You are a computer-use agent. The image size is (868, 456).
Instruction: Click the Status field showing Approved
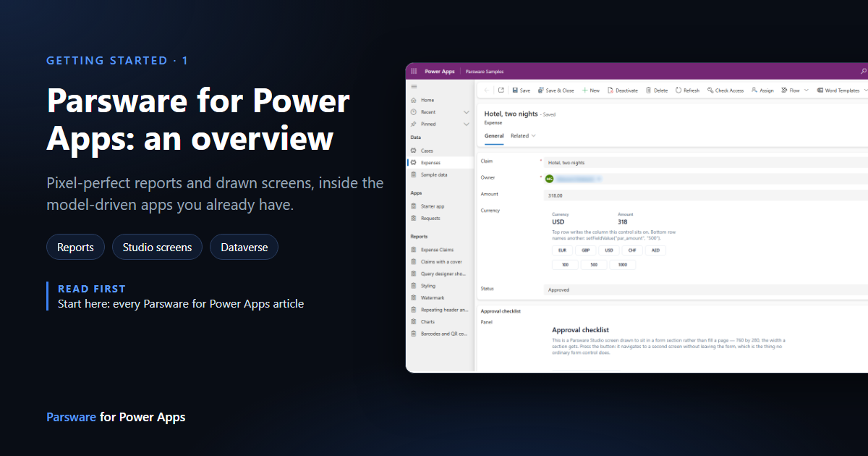[705, 290]
